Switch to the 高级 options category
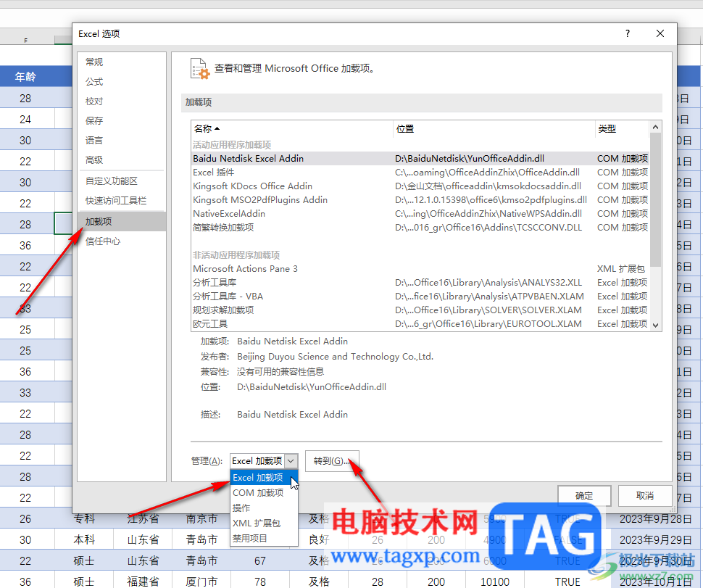Viewport: 703px width, 588px height. (x=122, y=160)
